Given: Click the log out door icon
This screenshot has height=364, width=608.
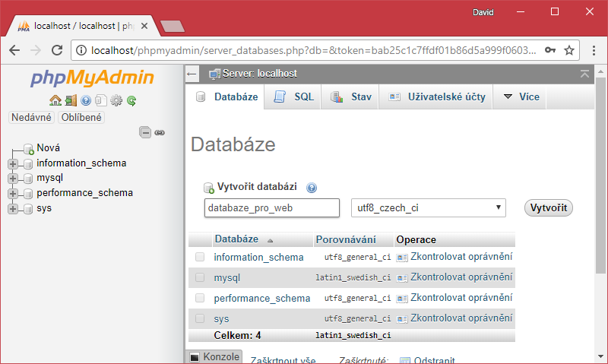Looking at the screenshot, I should [x=71, y=101].
